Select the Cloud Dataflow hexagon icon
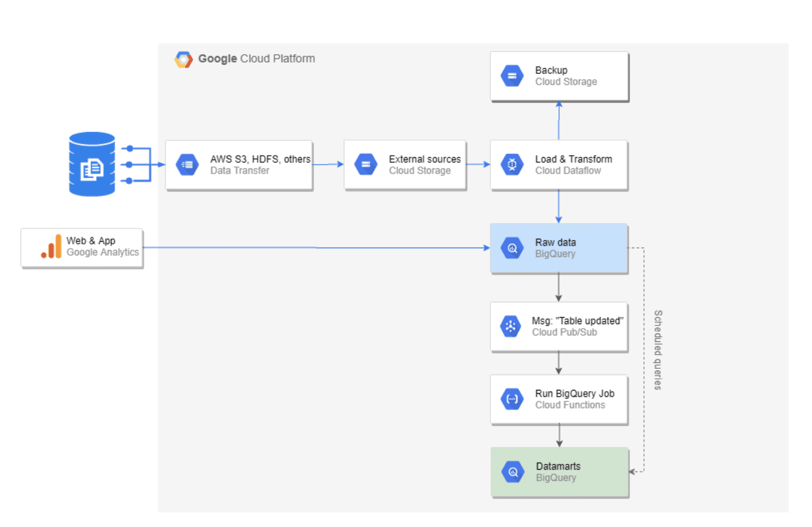The image size is (812, 527). [x=512, y=165]
